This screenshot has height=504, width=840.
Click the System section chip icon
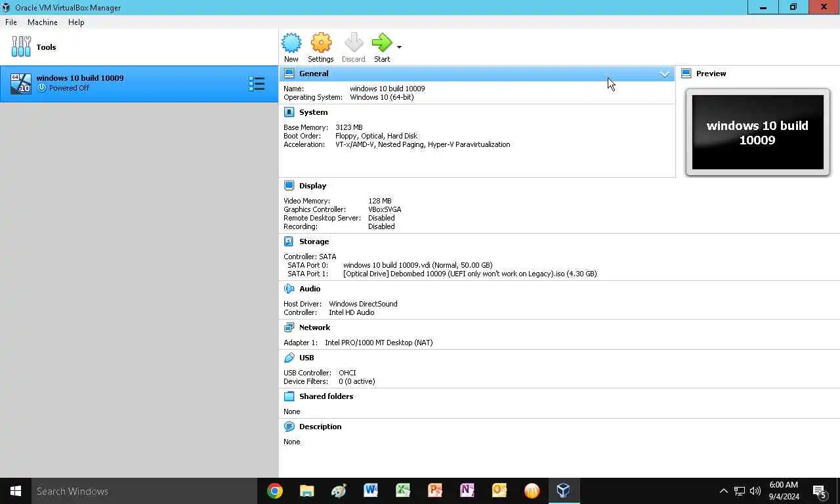pos(289,112)
